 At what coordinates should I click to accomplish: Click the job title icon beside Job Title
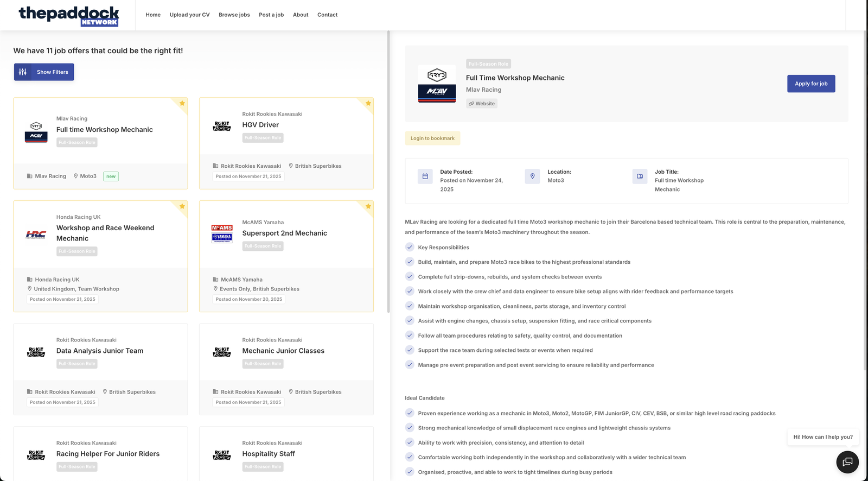[640, 176]
